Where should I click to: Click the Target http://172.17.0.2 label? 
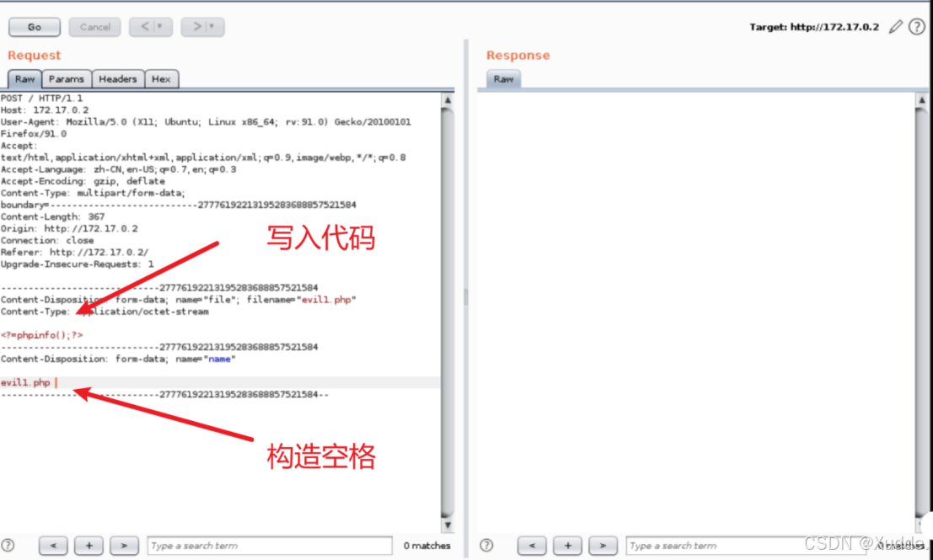coord(814,27)
